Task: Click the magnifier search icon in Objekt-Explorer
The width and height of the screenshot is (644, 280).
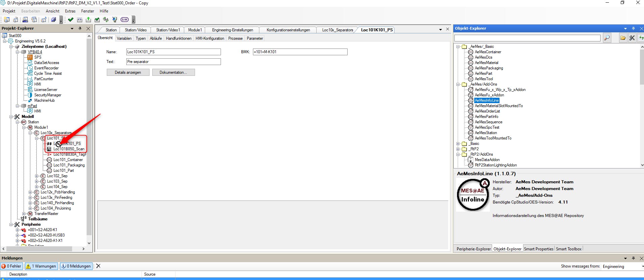Action: pyautogui.click(x=607, y=38)
